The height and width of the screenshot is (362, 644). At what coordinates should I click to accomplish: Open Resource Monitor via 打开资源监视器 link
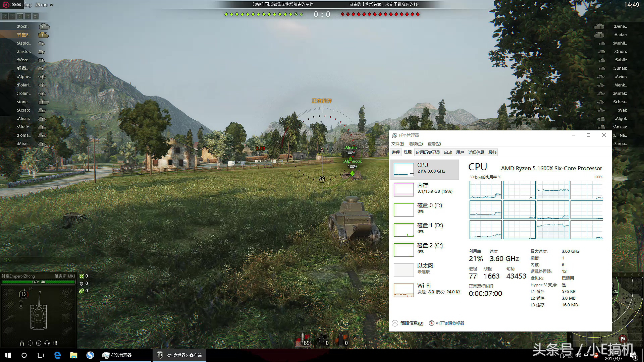450,323
